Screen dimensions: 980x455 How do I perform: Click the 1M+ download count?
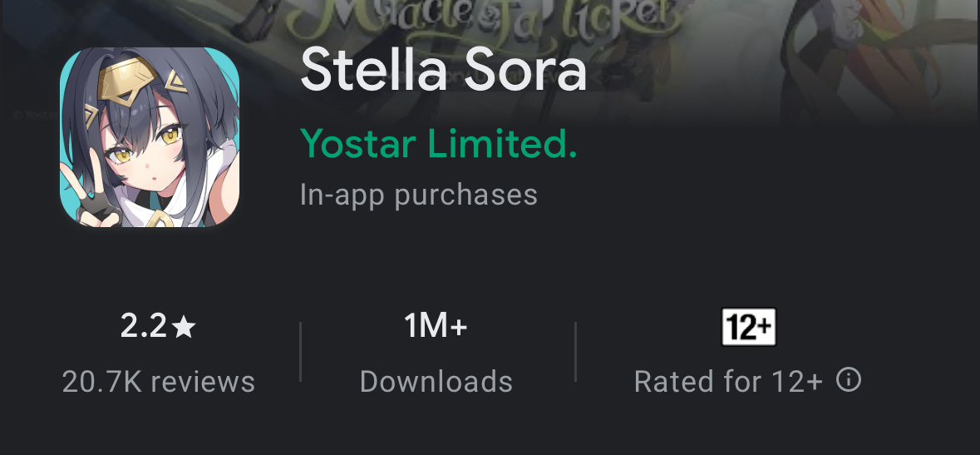436,327
